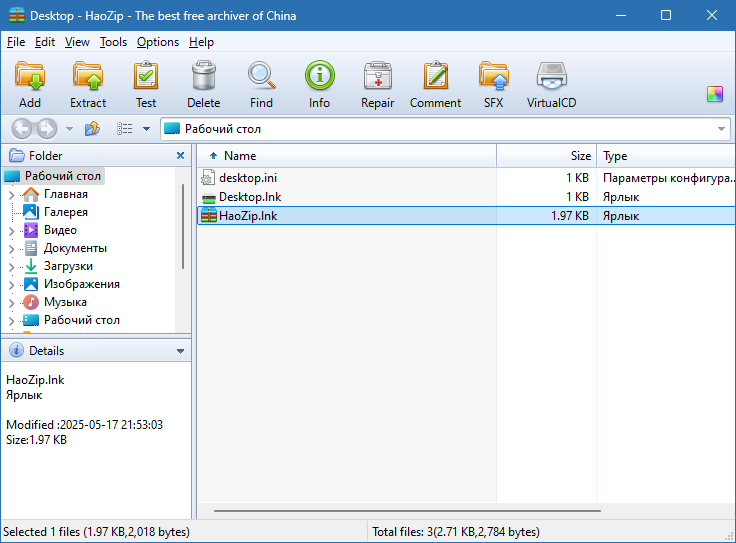Image resolution: width=736 pixels, height=543 pixels.
Task: Go forward with the right arrow
Action: 46,129
